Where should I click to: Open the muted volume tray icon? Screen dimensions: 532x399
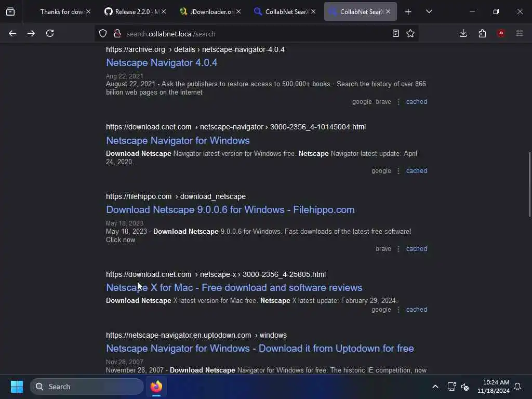465,387
